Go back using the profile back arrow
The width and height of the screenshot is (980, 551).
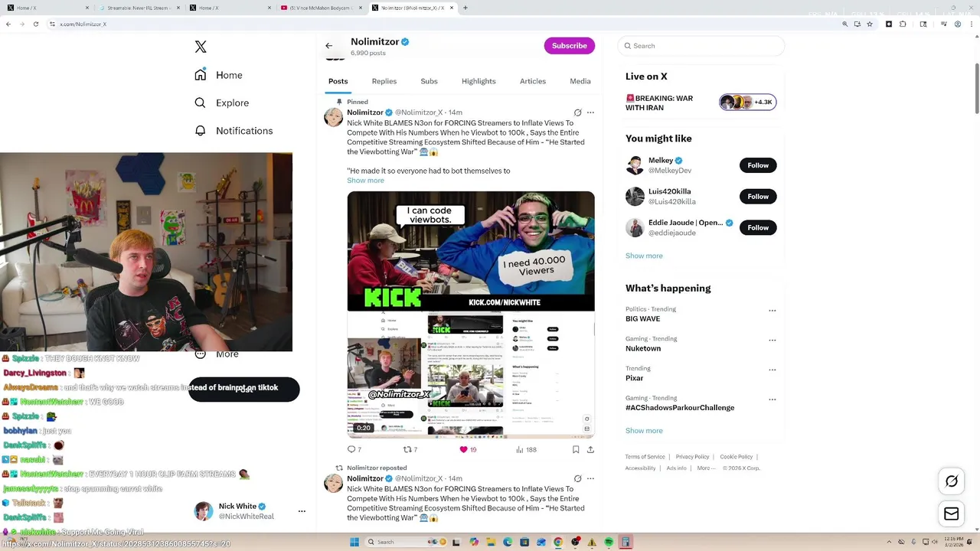pyautogui.click(x=329, y=46)
